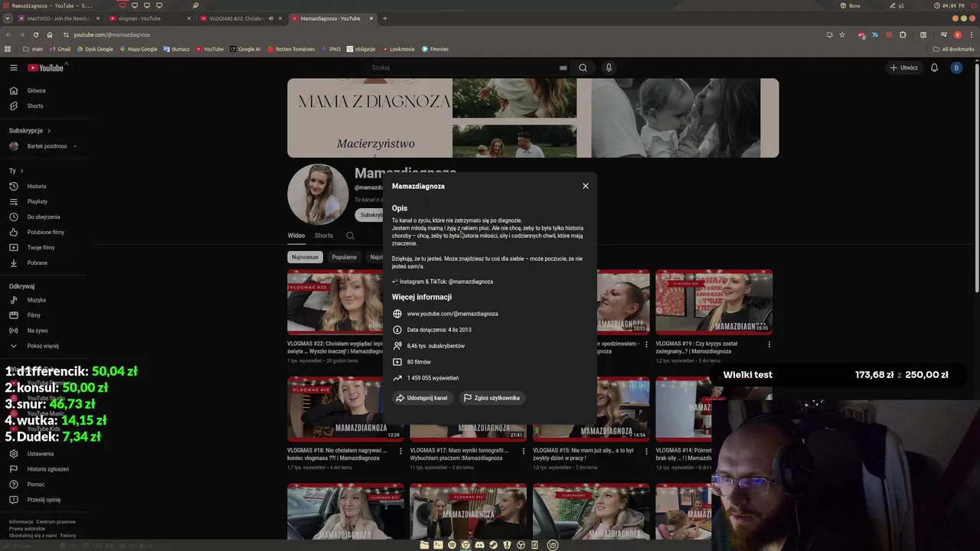
Task: Open All Bookmarks folder
Action: pos(953,49)
